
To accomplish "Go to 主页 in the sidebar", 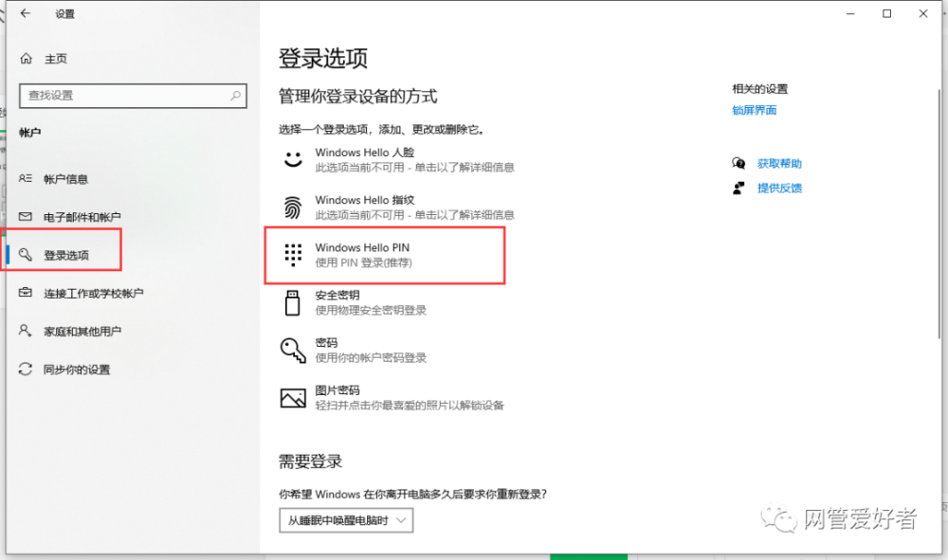I will point(56,59).
